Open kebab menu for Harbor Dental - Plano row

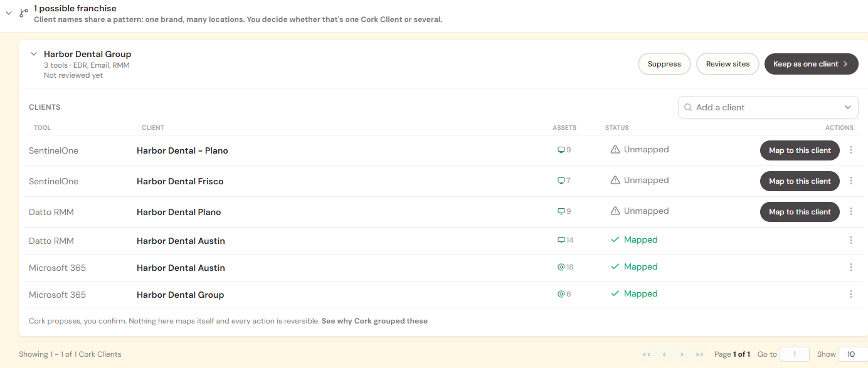pyautogui.click(x=851, y=150)
